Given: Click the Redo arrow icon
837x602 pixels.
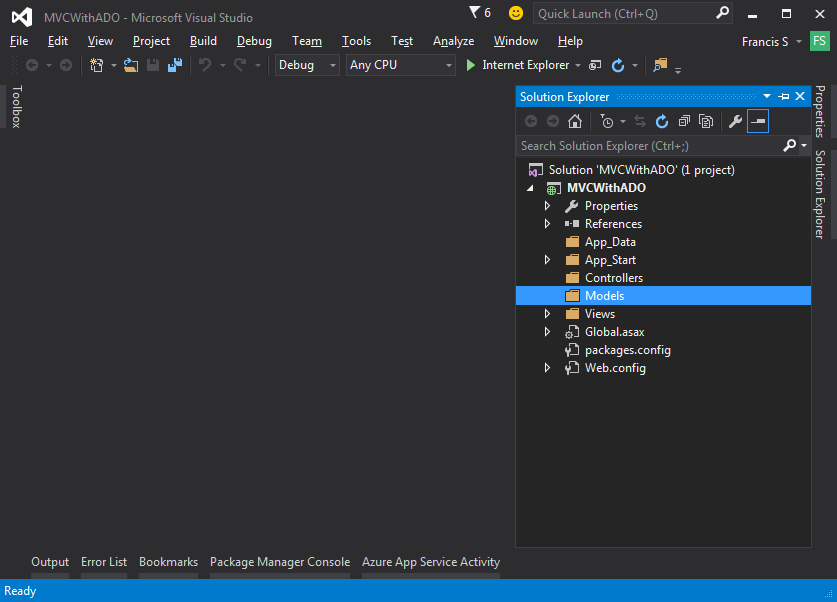Looking at the screenshot, I should coord(240,65).
